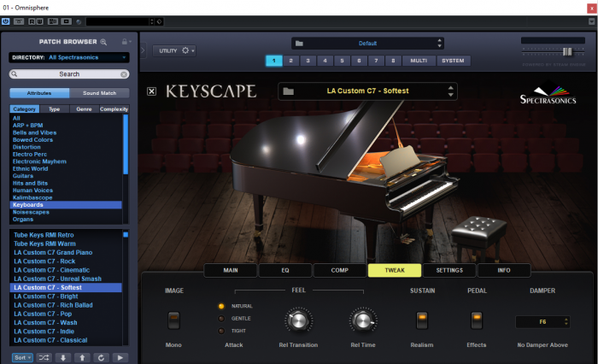
Task: Click the host toolbar snapshot camera icon
Action: [67, 21]
